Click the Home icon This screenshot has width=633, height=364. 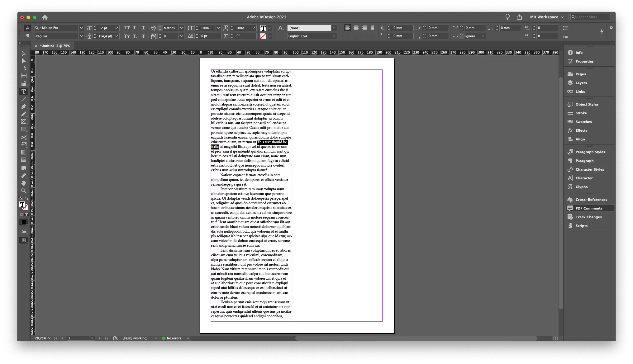45,17
